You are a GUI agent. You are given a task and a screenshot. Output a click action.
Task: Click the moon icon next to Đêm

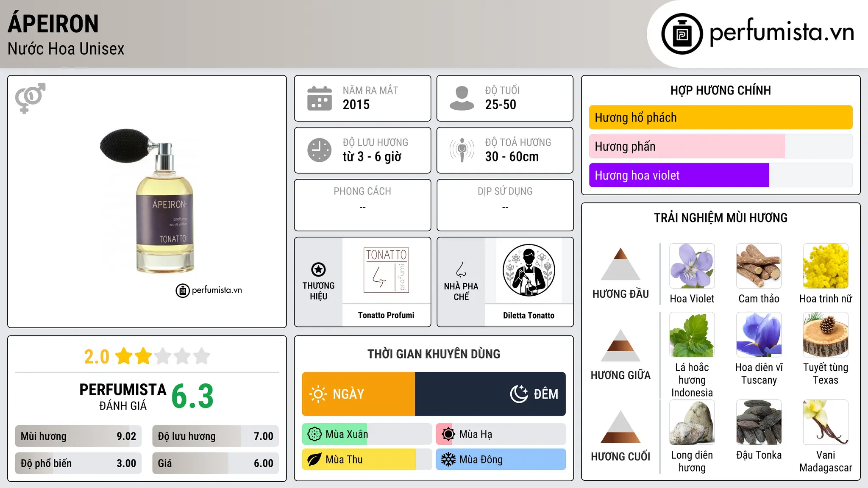tap(519, 394)
